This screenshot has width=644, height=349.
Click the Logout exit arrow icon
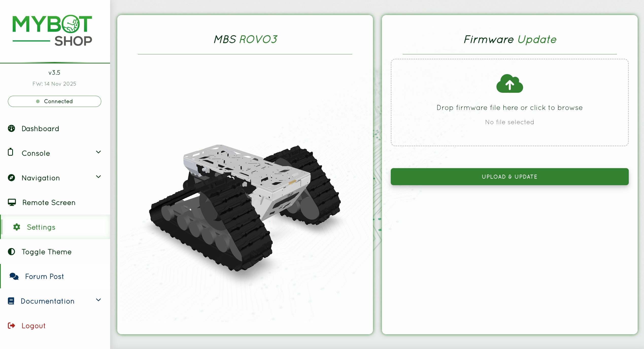pos(11,326)
